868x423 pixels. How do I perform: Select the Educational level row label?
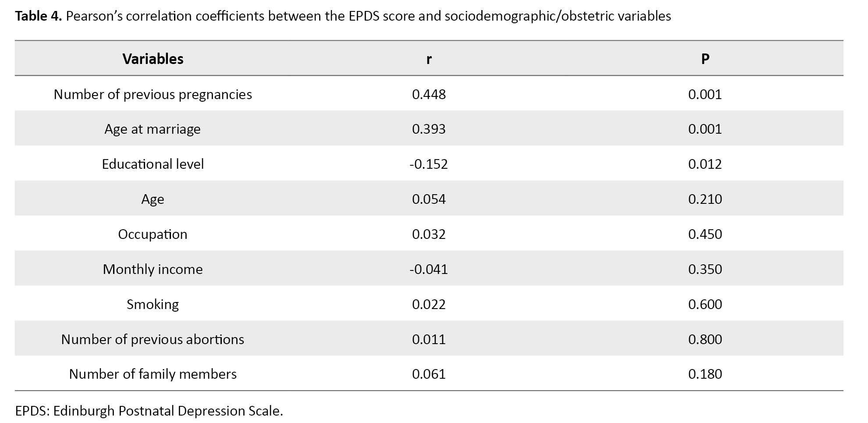(x=153, y=164)
